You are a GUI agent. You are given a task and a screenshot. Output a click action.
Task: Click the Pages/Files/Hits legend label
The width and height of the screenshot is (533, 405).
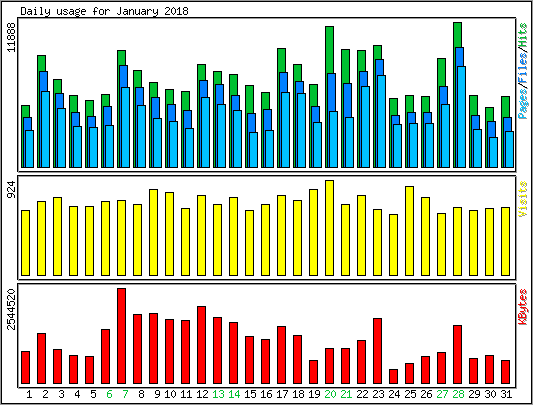coord(523,71)
